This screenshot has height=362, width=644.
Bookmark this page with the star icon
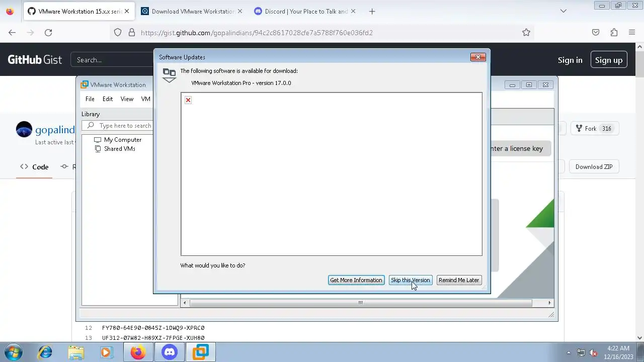(x=526, y=32)
